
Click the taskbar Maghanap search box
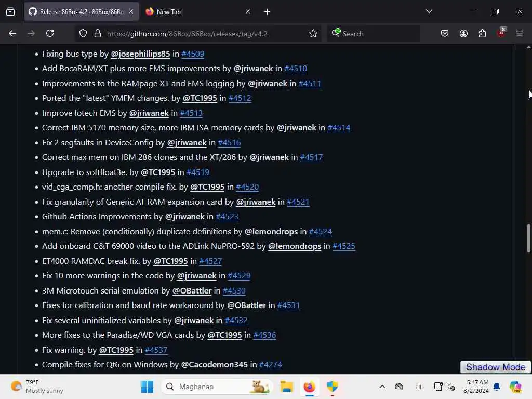pos(217,387)
